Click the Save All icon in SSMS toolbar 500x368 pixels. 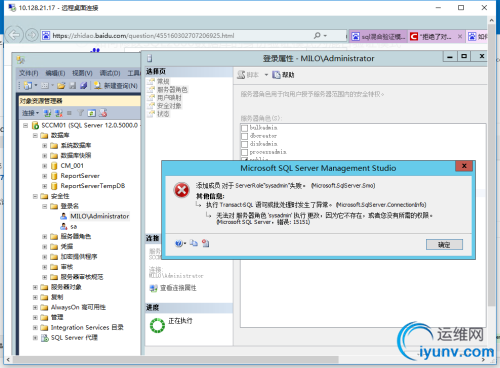(x=84, y=86)
